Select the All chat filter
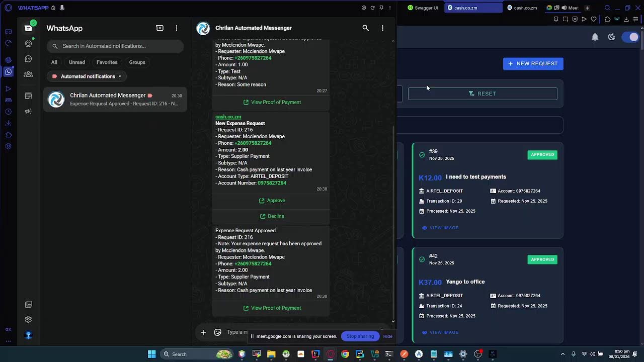 coord(54,62)
